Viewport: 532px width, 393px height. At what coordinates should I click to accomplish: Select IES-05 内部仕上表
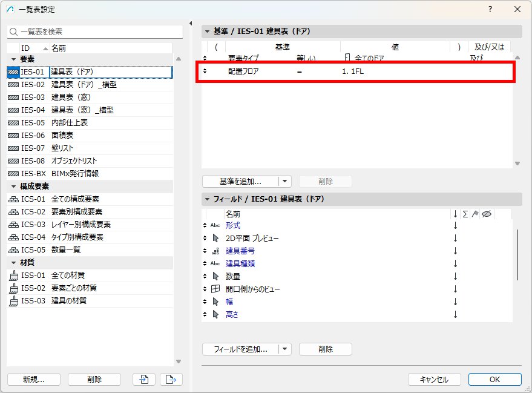click(90, 123)
